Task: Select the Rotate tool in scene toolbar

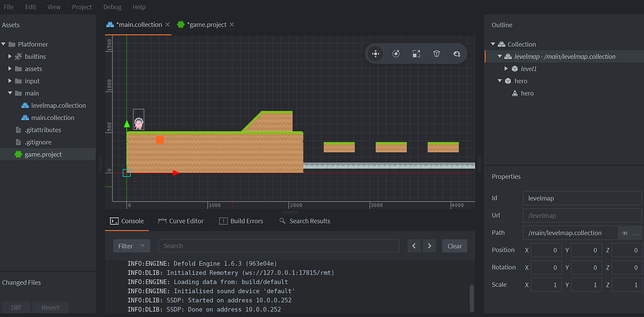Action: 396,54
